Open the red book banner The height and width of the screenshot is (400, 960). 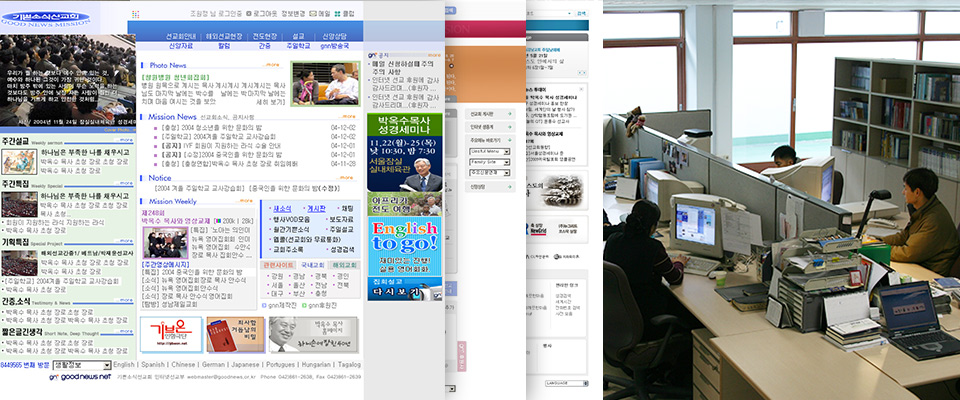(x=235, y=334)
